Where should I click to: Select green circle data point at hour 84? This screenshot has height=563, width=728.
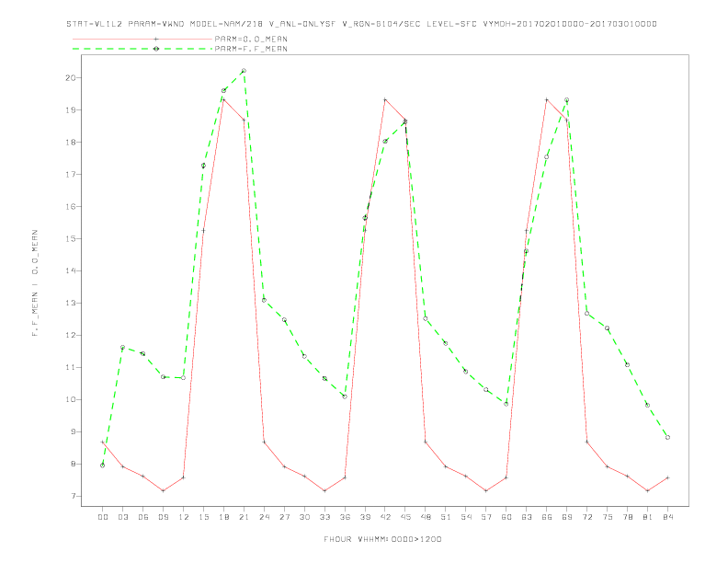[x=667, y=437]
